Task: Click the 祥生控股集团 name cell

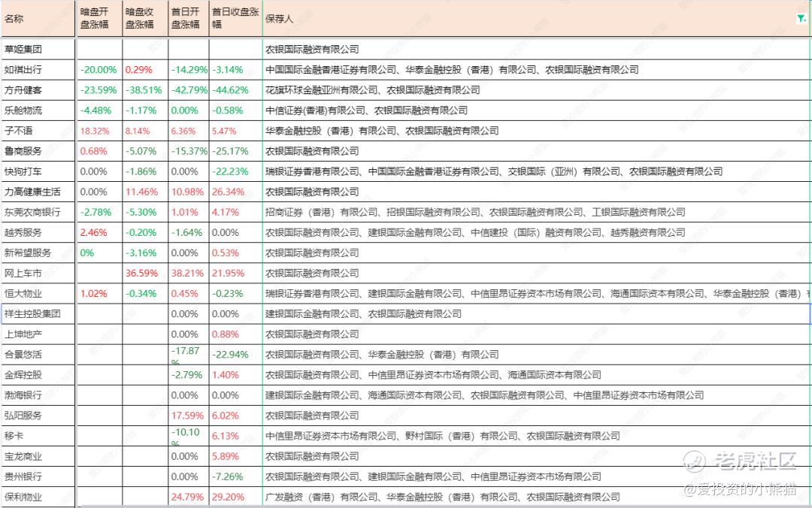Action: pos(38,314)
